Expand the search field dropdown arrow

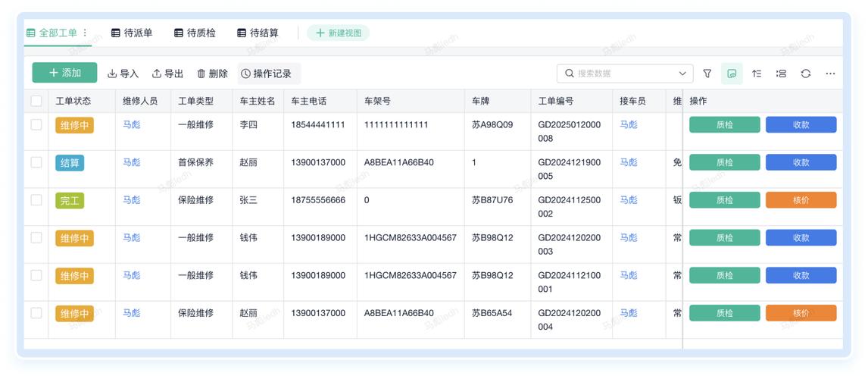(x=682, y=74)
